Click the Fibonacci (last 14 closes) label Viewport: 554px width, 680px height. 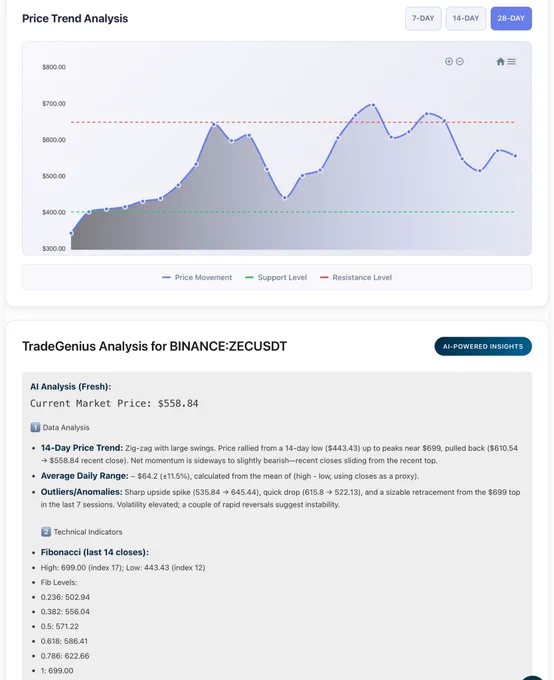[x=95, y=552]
